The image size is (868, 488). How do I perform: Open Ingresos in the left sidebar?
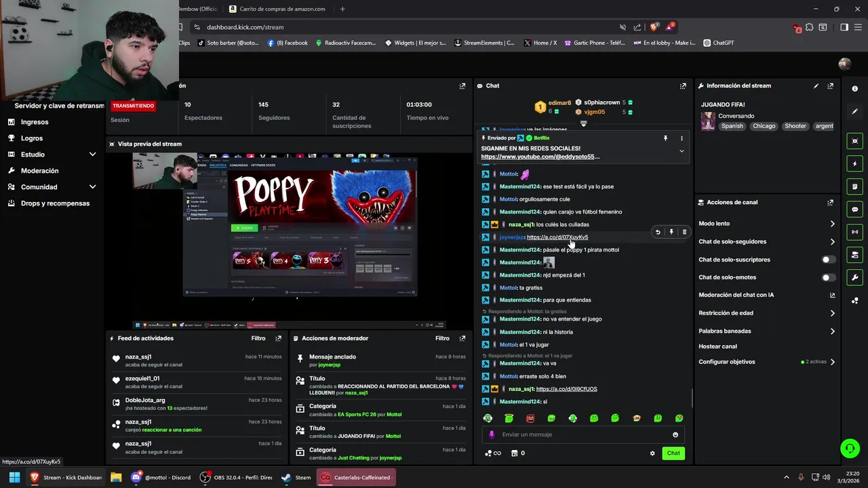click(x=35, y=122)
